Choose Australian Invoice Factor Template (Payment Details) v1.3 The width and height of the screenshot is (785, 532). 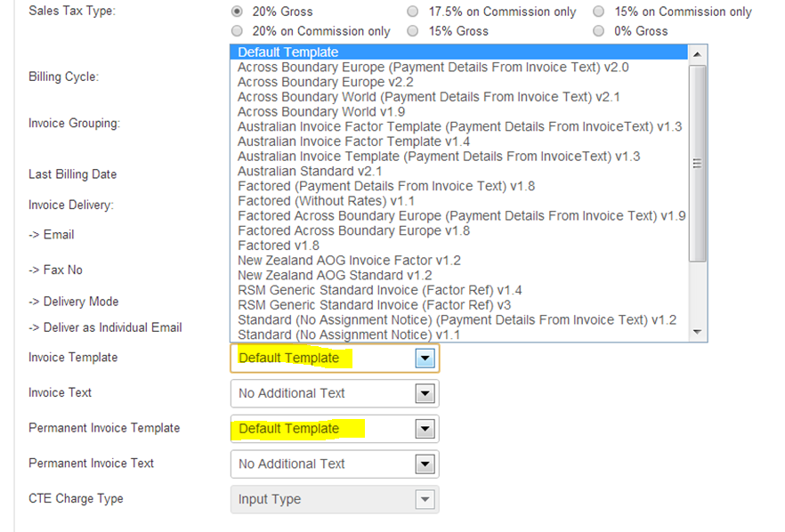pyautogui.click(x=459, y=126)
